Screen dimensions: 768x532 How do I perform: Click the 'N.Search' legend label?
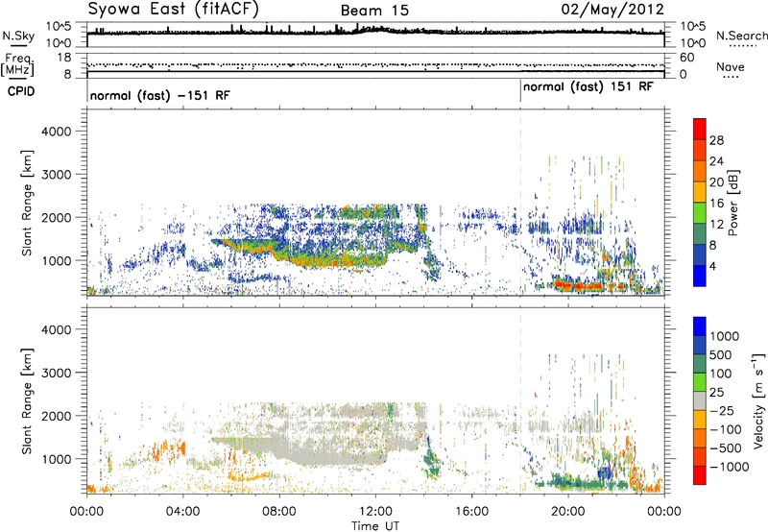coord(741,36)
